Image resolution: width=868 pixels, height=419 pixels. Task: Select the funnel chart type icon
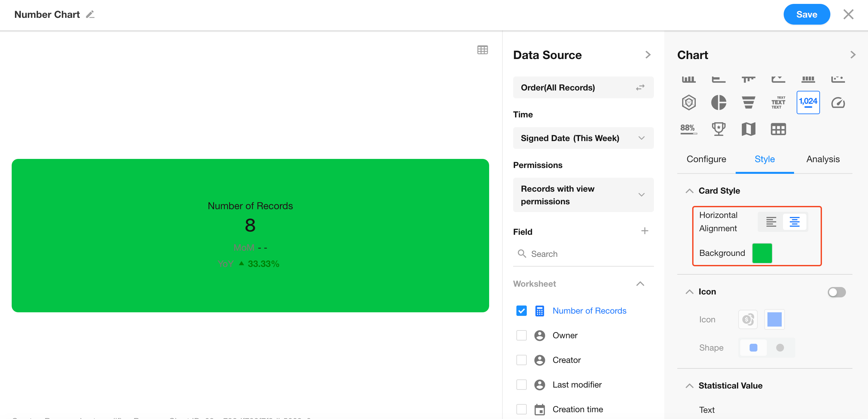tap(748, 102)
